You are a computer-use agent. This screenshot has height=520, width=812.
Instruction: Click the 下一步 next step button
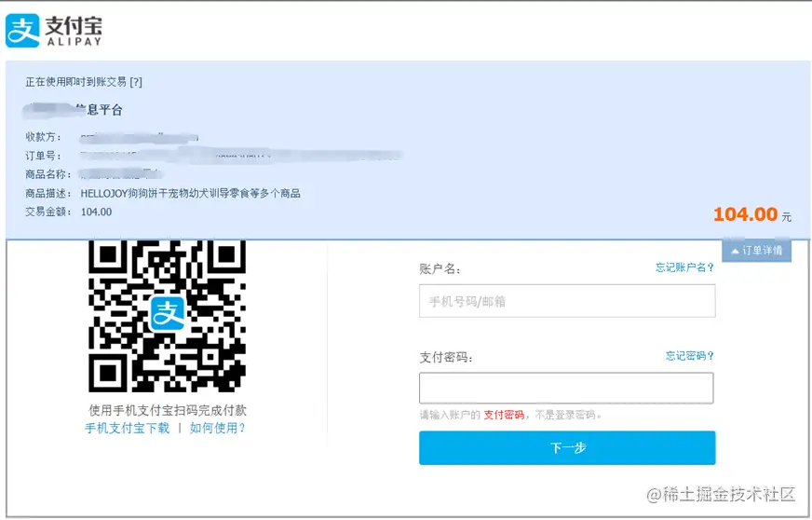pyautogui.click(x=567, y=447)
